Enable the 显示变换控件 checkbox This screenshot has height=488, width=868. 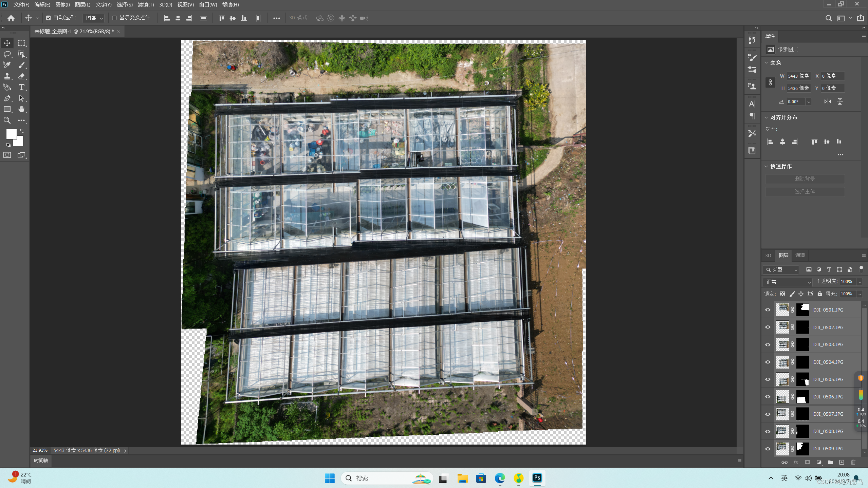coord(114,18)
